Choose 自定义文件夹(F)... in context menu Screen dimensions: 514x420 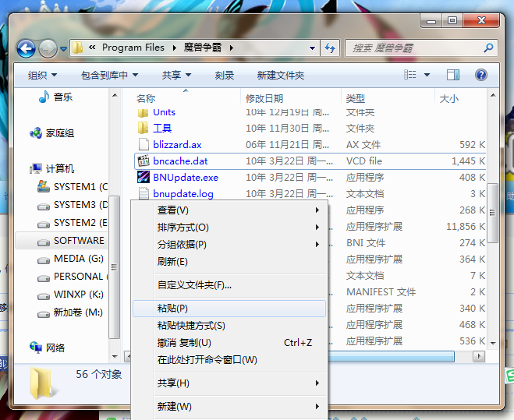(229, 285)
